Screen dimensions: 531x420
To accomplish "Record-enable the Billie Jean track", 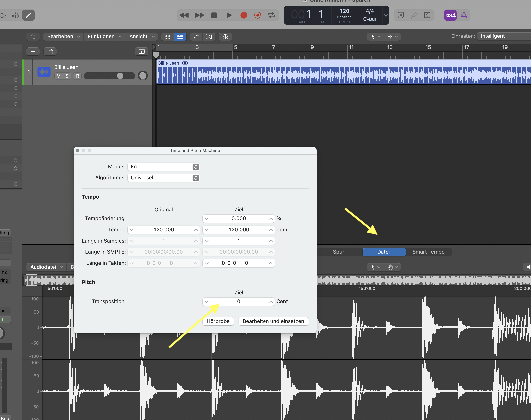I will pos(77,76).
